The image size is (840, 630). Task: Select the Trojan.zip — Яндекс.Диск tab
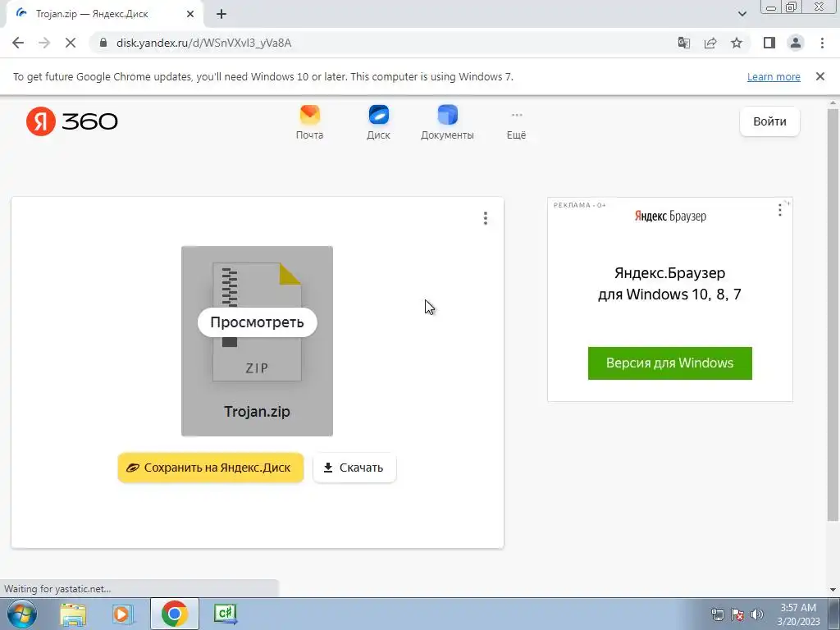[x=105, y=14]
